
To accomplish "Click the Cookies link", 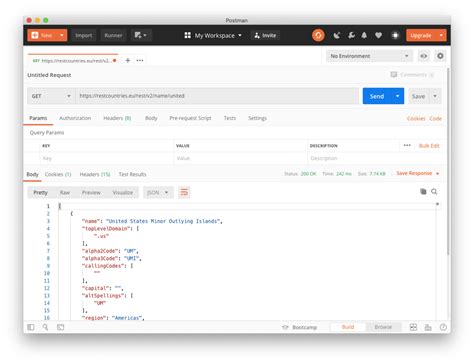I will pos(416,118).
